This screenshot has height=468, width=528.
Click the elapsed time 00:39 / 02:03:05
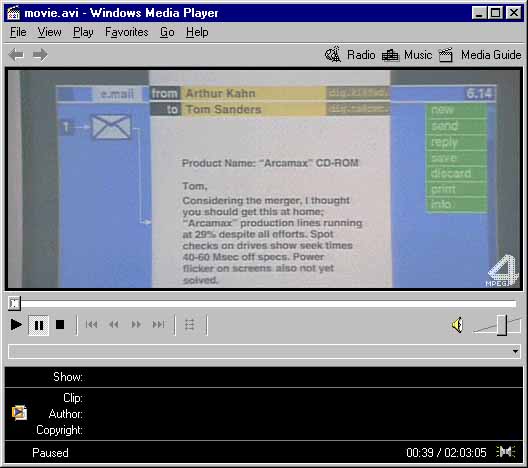point(446,453)
